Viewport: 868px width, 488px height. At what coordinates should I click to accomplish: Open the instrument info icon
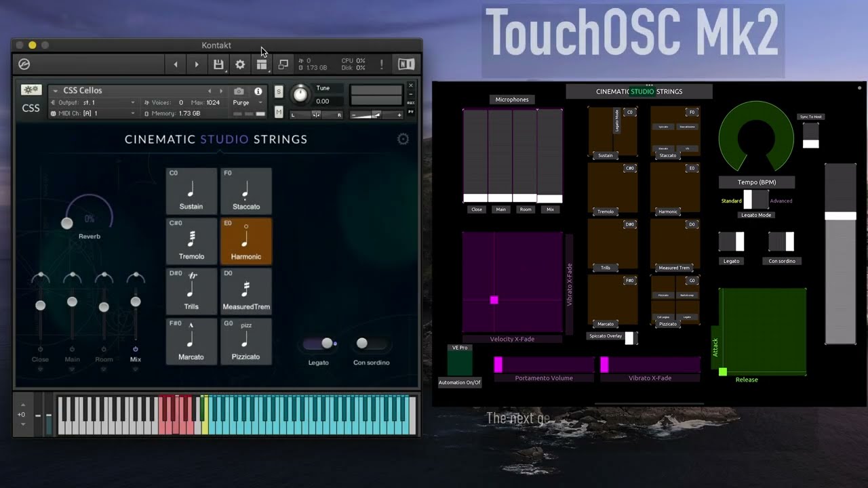258,91
